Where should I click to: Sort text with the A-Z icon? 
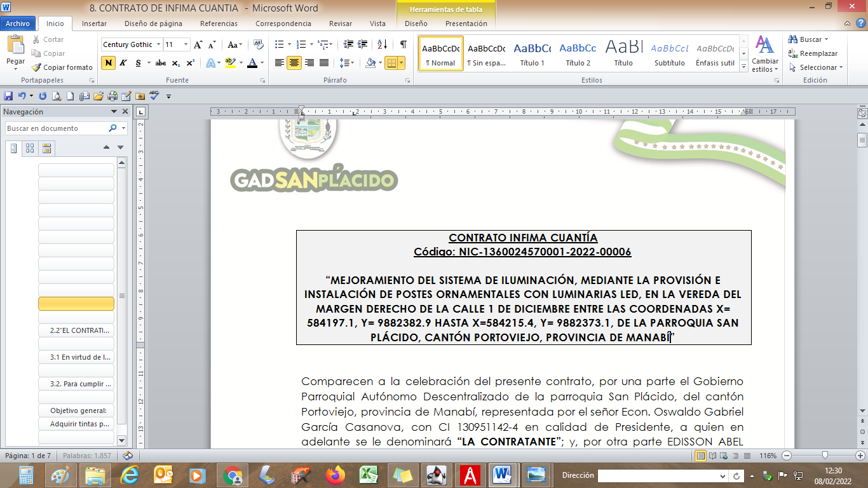(383, 44)
